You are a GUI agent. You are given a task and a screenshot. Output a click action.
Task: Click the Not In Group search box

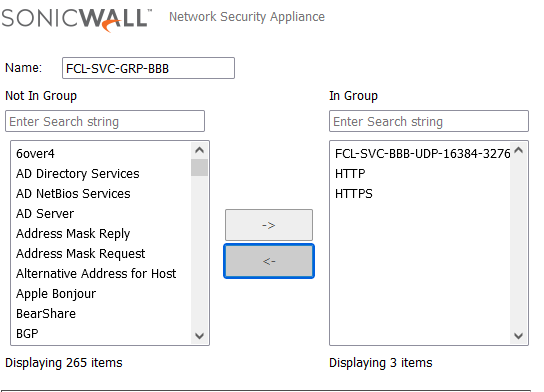(105, 121)
